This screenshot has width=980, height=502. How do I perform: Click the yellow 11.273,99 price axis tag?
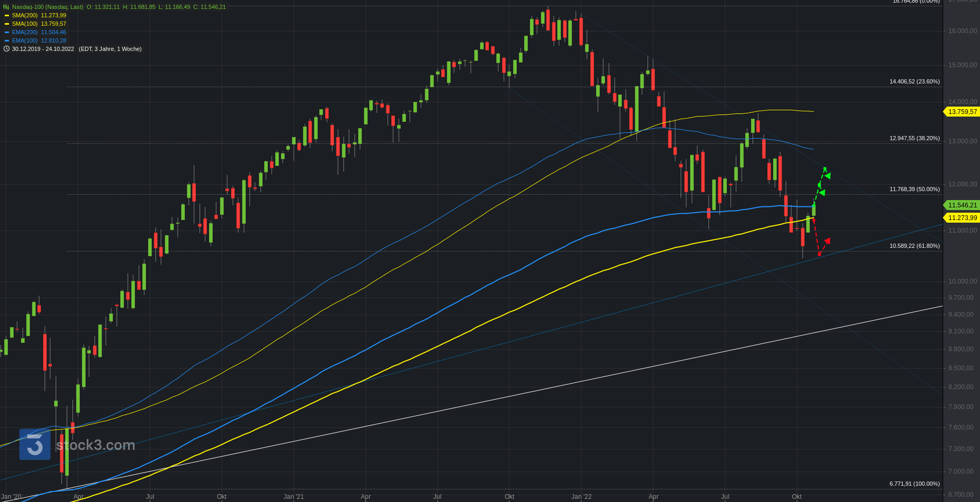(962, 218)
